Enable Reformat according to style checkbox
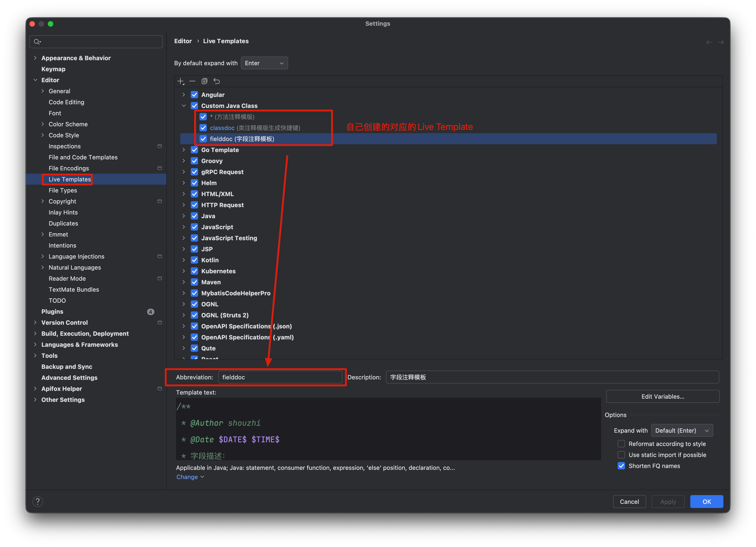Image resolution: width=756 pixels, height=547 pixels. [x=621, y=444]
